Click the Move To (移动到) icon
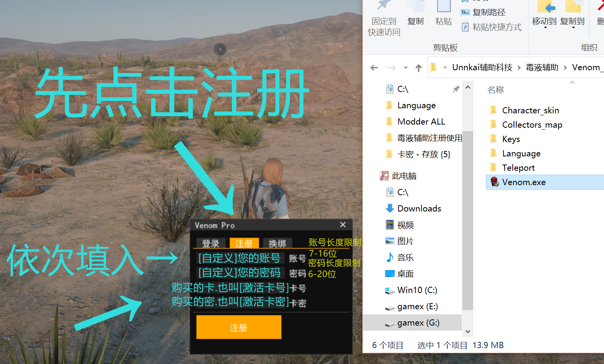This screenshot has width=604, height=364. point(545,6)
